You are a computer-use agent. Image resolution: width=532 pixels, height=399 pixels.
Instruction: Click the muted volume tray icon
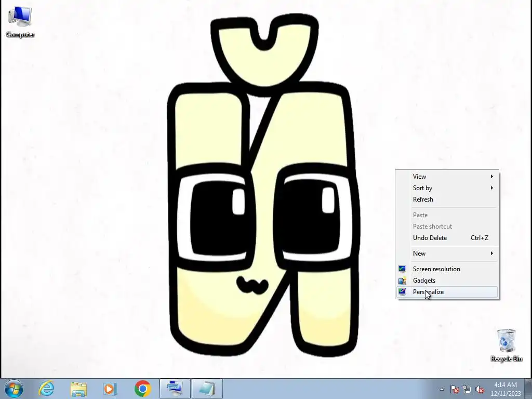pos(480,389)
